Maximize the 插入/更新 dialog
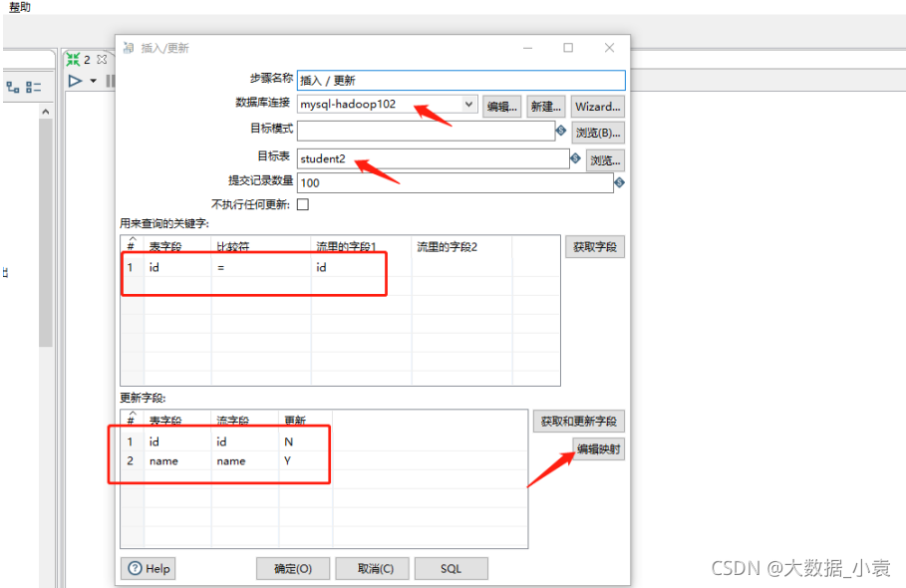The width and height of the screenshot is (906, 588). 568,48
